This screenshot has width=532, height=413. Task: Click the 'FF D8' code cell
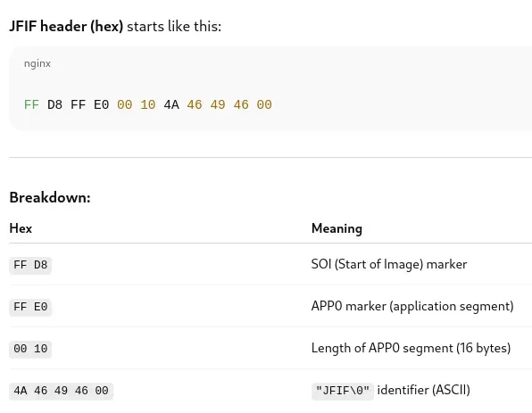coord(30,265)
